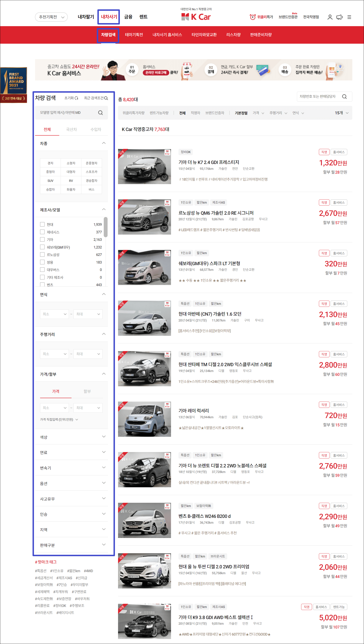Expand 가격 직접입력 option

pyautogui.click(x=59, y=419)
